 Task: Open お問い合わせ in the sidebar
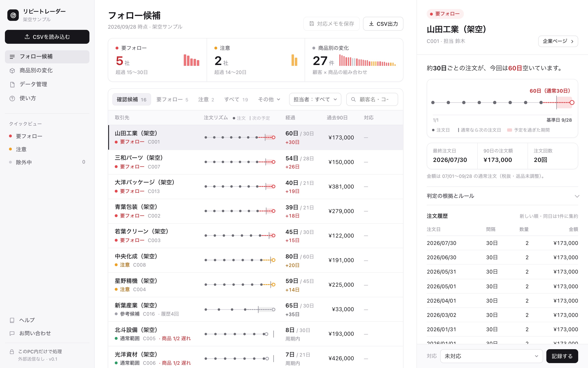pos(47,333)
